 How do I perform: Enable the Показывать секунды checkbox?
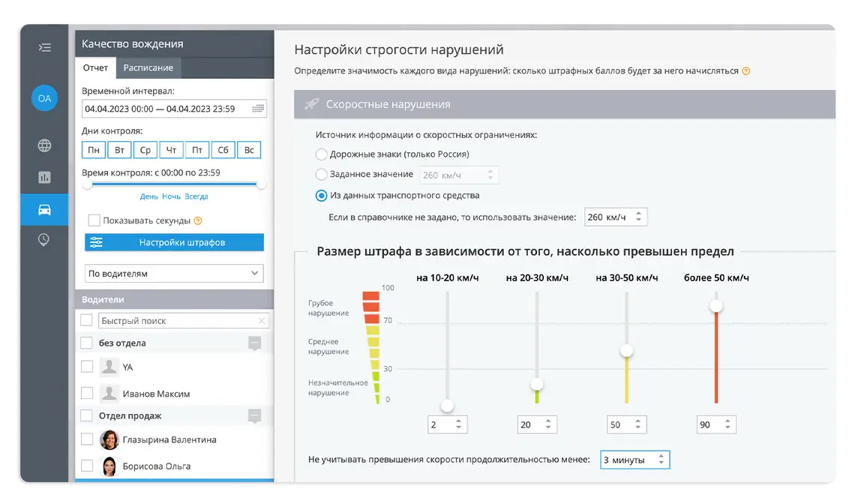93,220
